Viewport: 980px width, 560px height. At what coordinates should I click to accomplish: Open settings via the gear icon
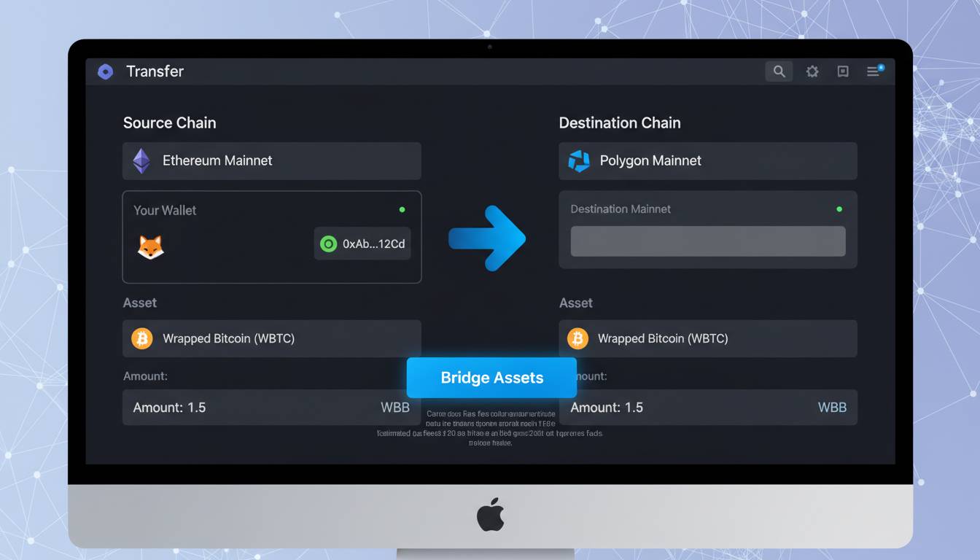point(812,71)
